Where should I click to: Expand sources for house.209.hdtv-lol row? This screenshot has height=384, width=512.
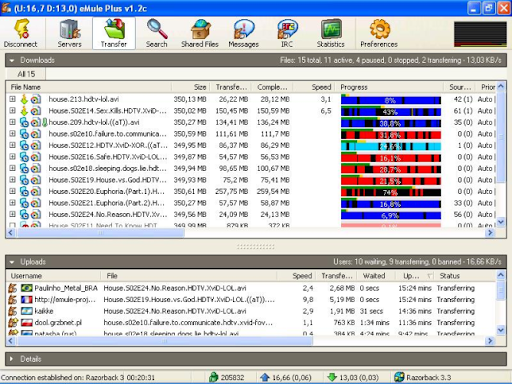click(12, 122)
